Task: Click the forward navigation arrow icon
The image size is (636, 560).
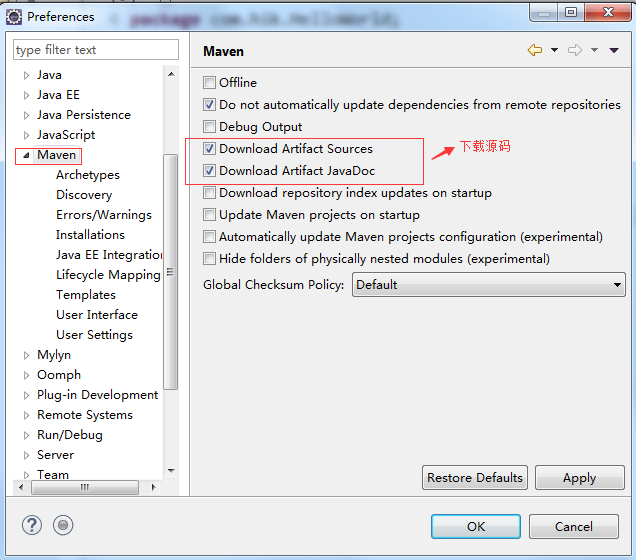Action: tap(575, 50)
